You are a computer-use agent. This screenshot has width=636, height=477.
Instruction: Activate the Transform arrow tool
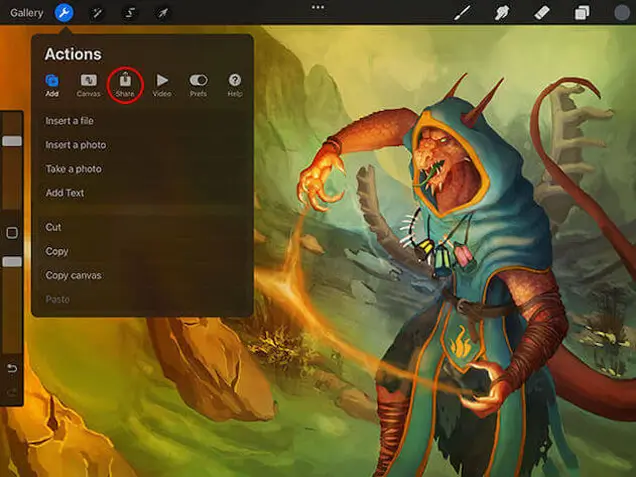[162, 13]
